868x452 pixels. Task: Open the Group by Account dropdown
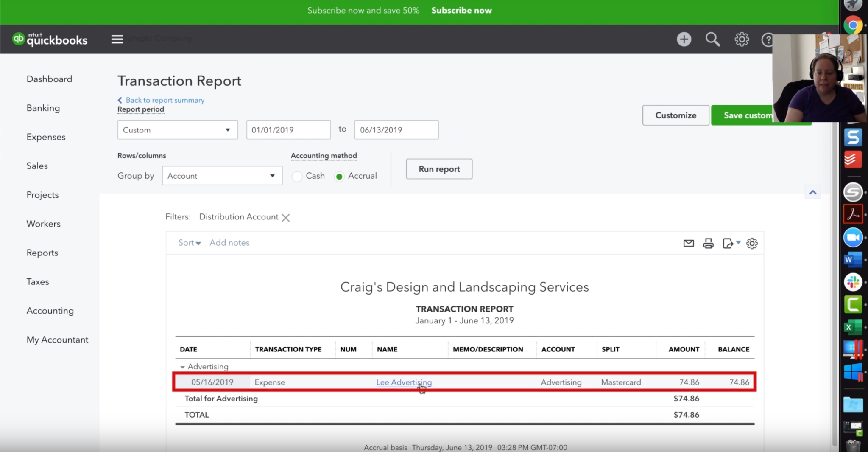(222, 176)
